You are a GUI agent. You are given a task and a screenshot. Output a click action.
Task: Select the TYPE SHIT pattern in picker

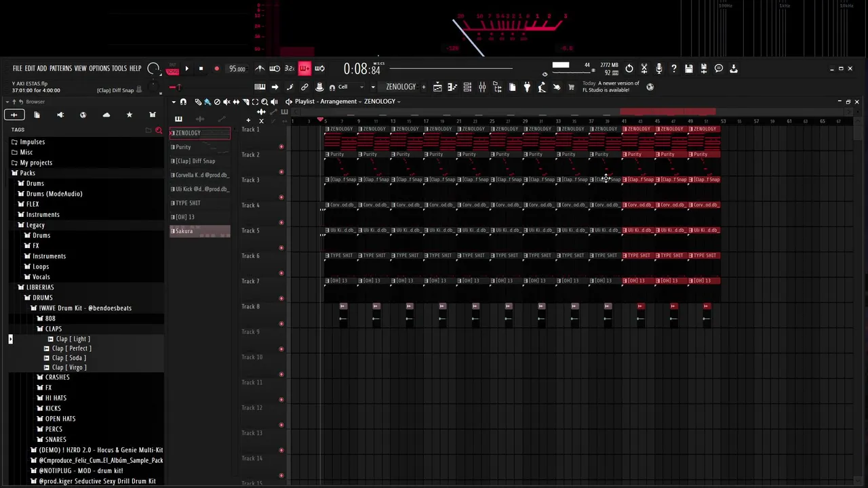coord(200,203)
